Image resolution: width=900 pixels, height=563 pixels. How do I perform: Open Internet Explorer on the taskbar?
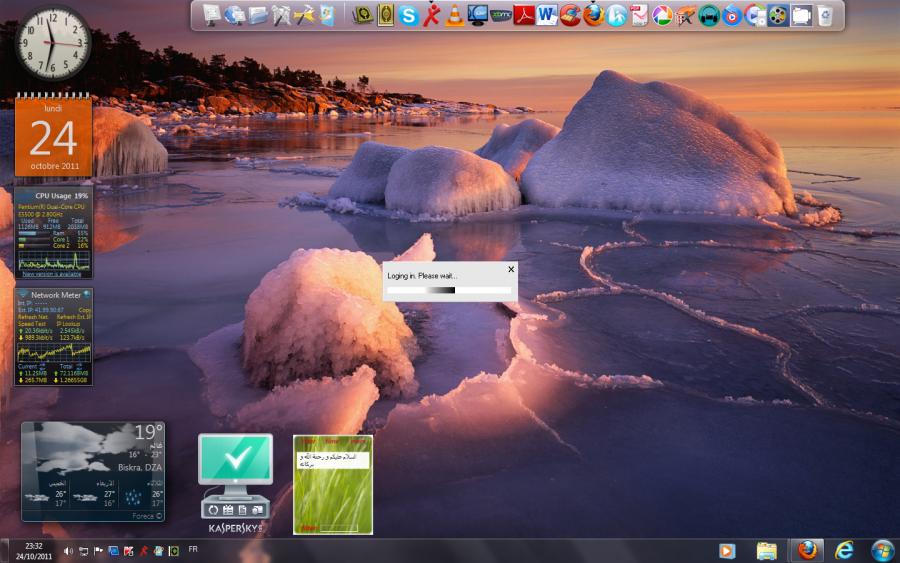click(844, 550)
